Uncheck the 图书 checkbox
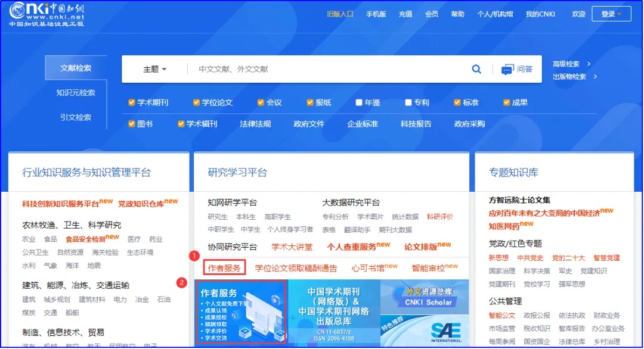The image size is (644, 349). coord(131,124)
